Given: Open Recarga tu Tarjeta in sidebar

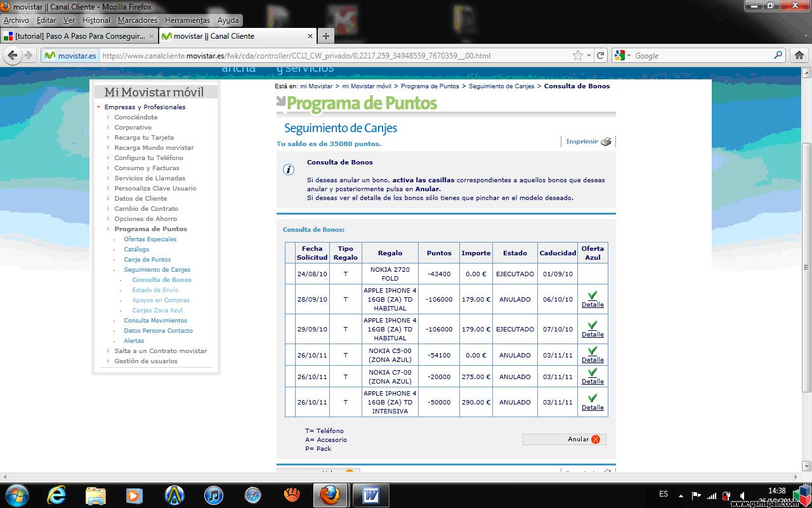Looking at the screenshot, I should tap(144, 137).
